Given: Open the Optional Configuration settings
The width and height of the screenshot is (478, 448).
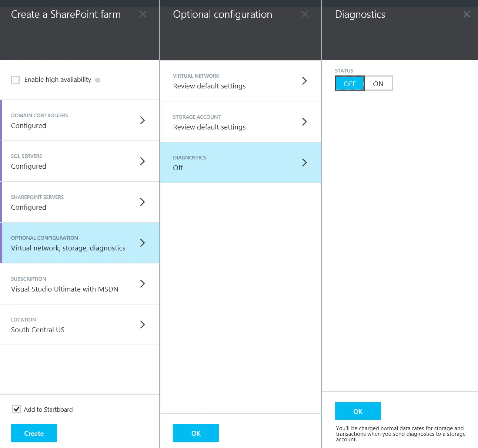Looking at the screenshot, I should [80, 243].
